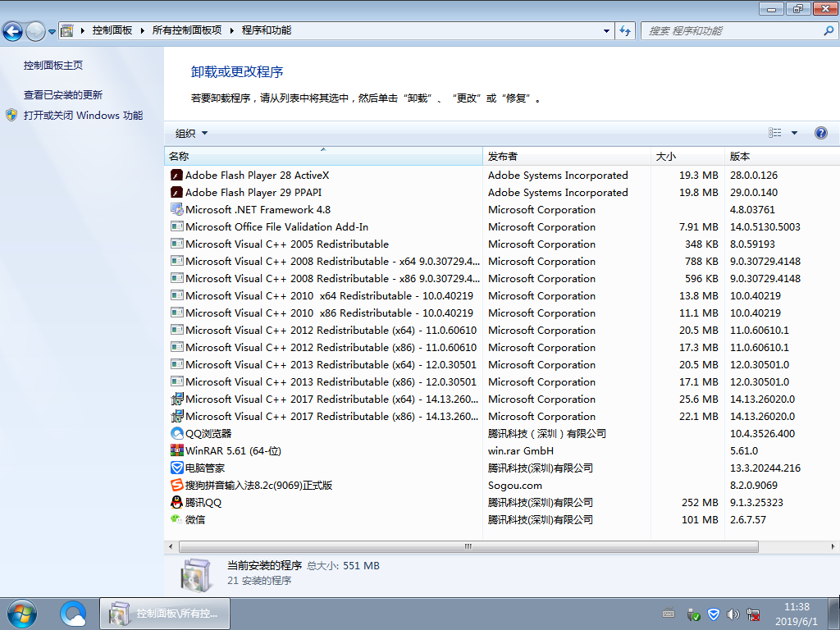This screenshot has width=840, height=630.
Task: Sort by the 名称 column header
Action: click(323, 157)
